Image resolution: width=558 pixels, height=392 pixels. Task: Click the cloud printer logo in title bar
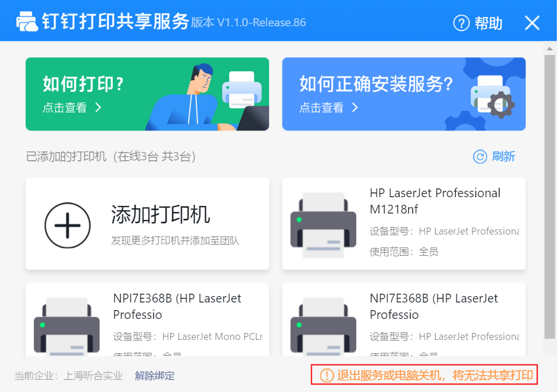27,22
